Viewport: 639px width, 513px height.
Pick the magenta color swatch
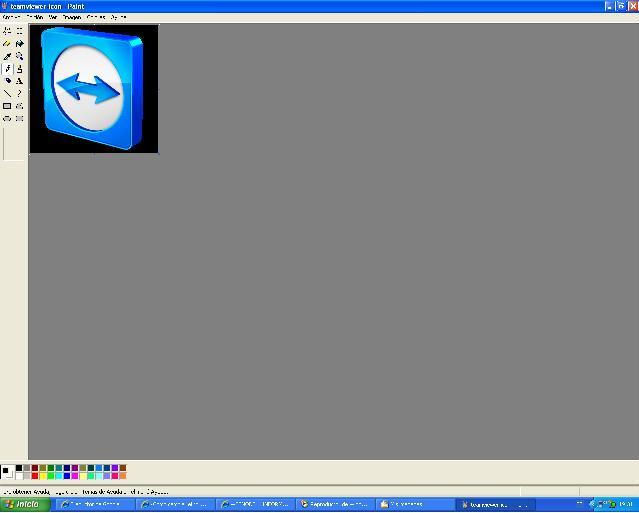tap(75, 476)
